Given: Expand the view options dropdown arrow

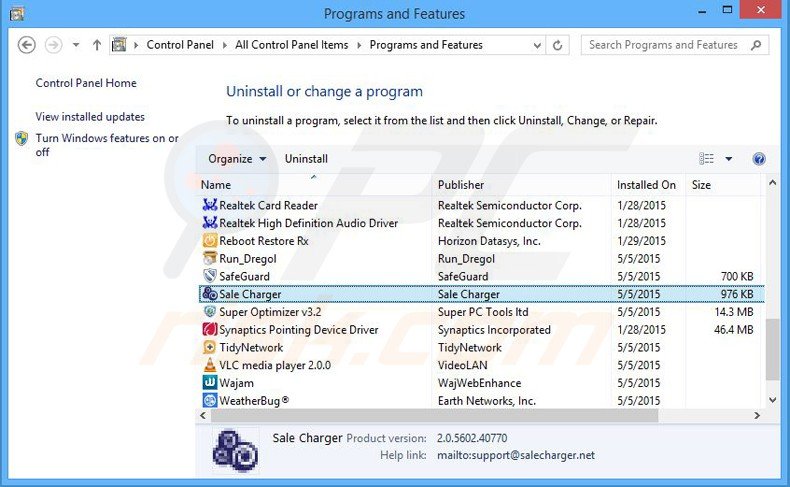Looking at the screenshot, I should [x=729, y=159].
